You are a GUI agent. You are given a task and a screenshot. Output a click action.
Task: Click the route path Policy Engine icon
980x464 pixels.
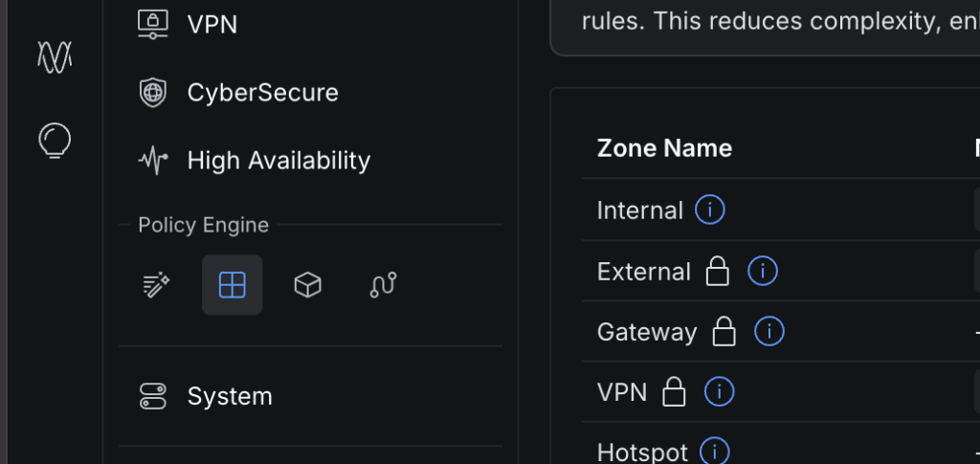(383, 285)
